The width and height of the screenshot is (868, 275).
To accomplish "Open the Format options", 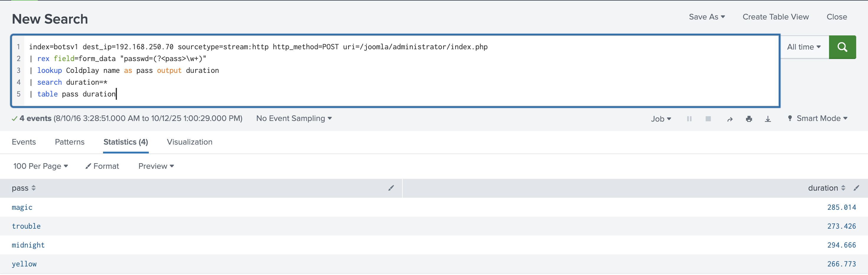I will [102, 166].
